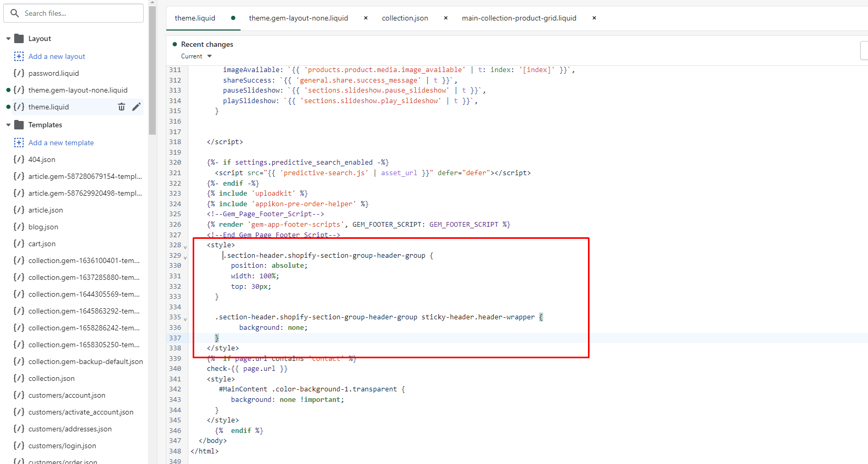Close the theme.gem-layout-none.liquid tab
This screenshot has width=868, height=464.
[x=366, y=18]
